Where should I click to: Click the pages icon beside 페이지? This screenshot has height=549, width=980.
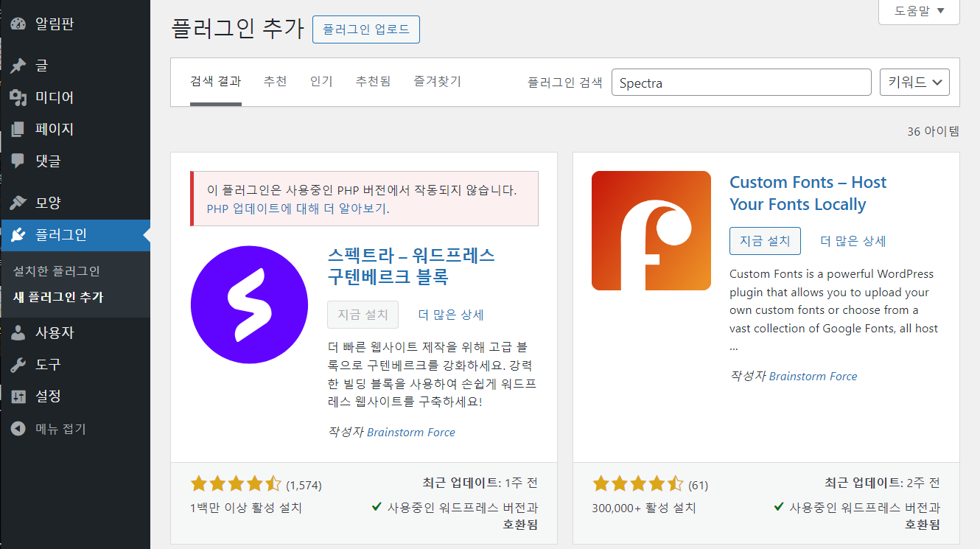[18, 130]
